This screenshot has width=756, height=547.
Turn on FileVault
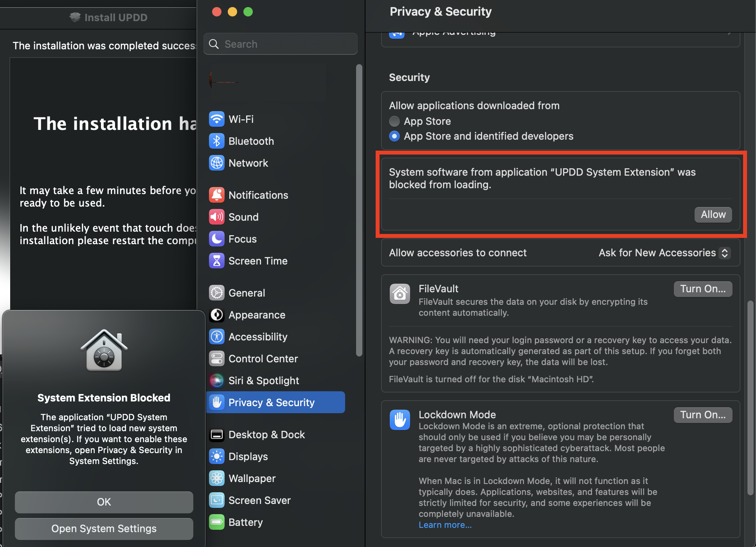pos(703,289)
